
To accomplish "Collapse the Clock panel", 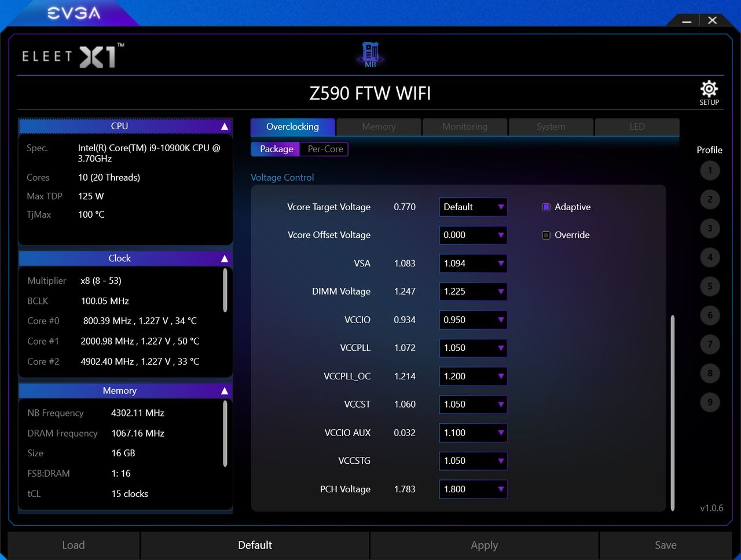I will click(225, 258).
